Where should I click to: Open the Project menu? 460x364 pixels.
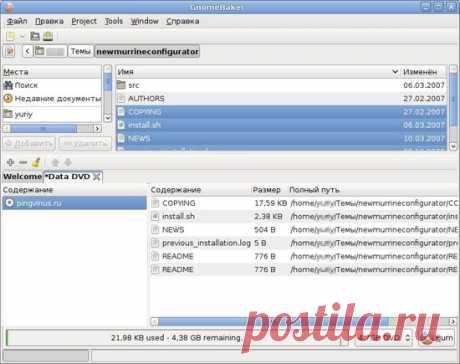(x=84, y=21)
